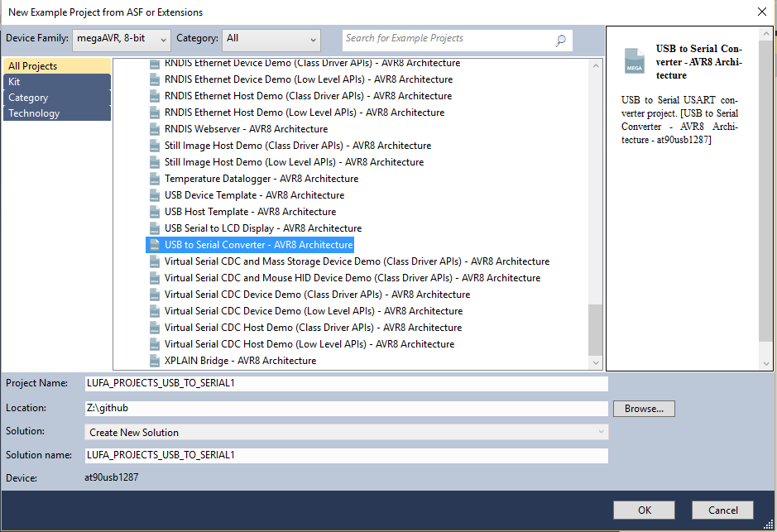The height and width of the screenshot is (532, 777).
Task: Select Virtual Serial CDC Device Demo (Class Driver APIs)
Action: click(317, 295)
